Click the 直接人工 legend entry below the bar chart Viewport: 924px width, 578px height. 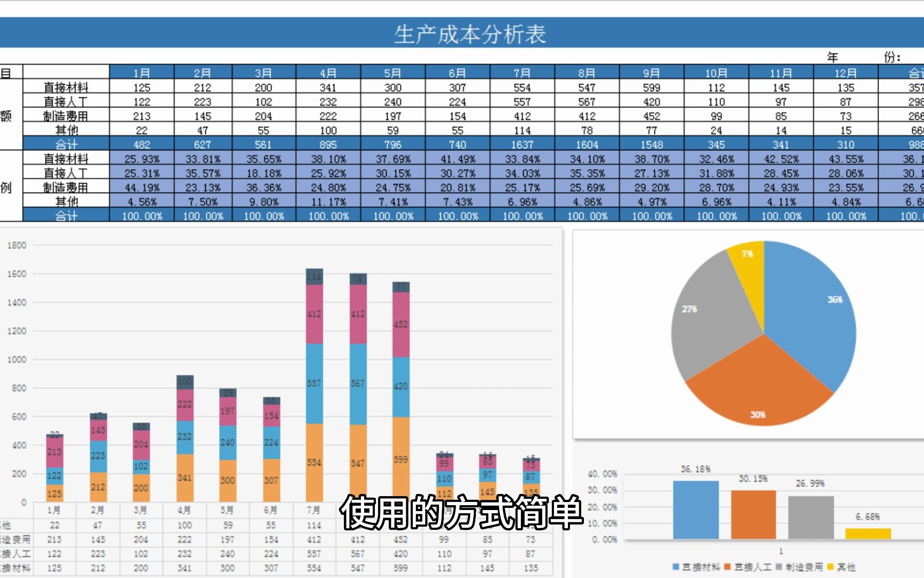(x=749, y=567)
